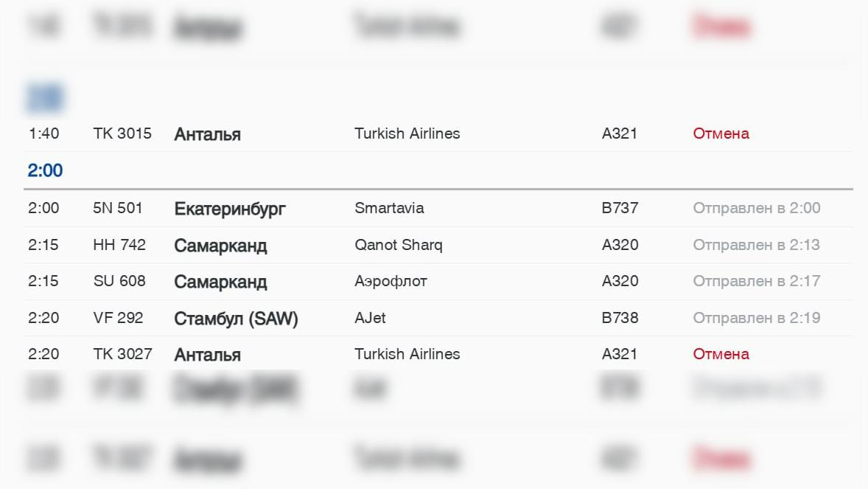Select the blue 2:00 hour header
Screen dimensions: 868x489
tap(45, 170)
